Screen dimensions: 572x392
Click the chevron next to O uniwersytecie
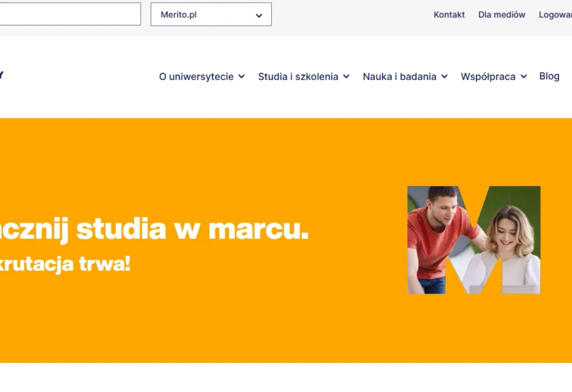[241, 76]
